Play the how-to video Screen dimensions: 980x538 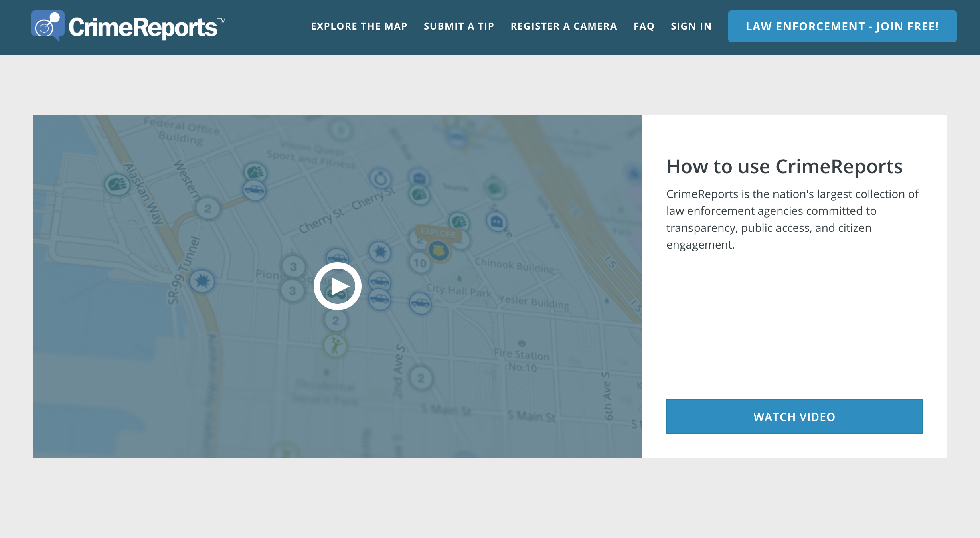click(x=337, y=286)
